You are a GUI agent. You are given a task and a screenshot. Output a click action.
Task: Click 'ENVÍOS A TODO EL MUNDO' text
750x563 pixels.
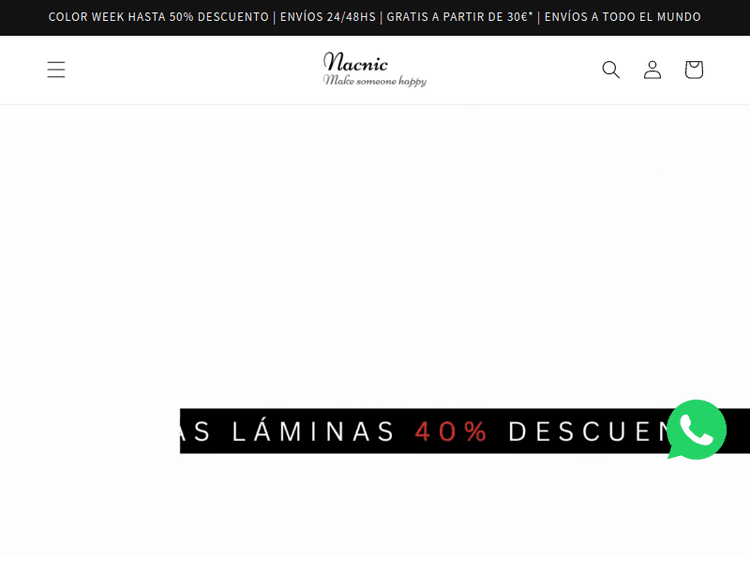tap(622, 17)
